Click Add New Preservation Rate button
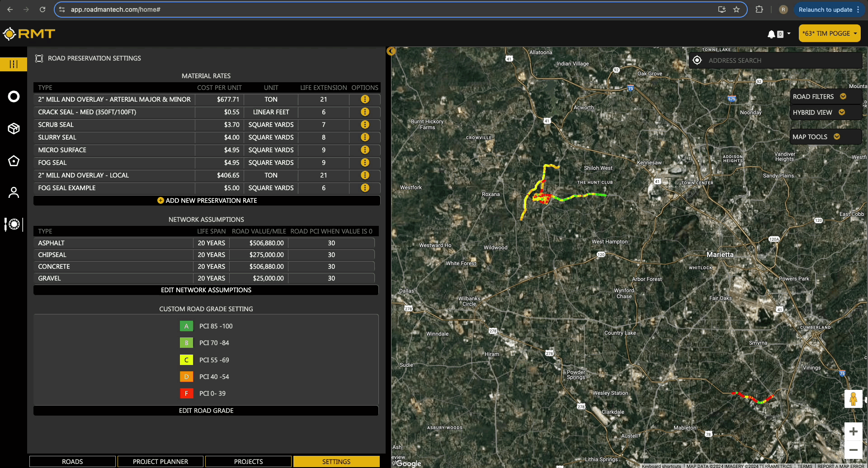868x468 pixels. 207,201
